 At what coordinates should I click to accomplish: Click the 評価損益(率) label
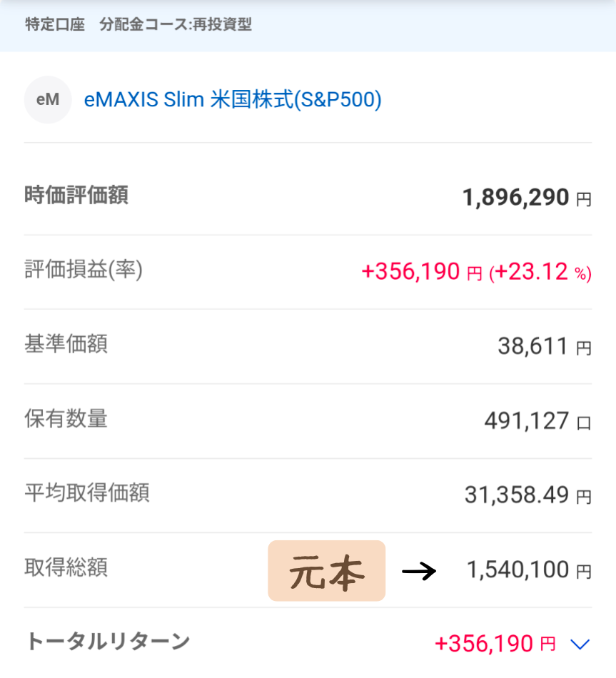point(84,270)
